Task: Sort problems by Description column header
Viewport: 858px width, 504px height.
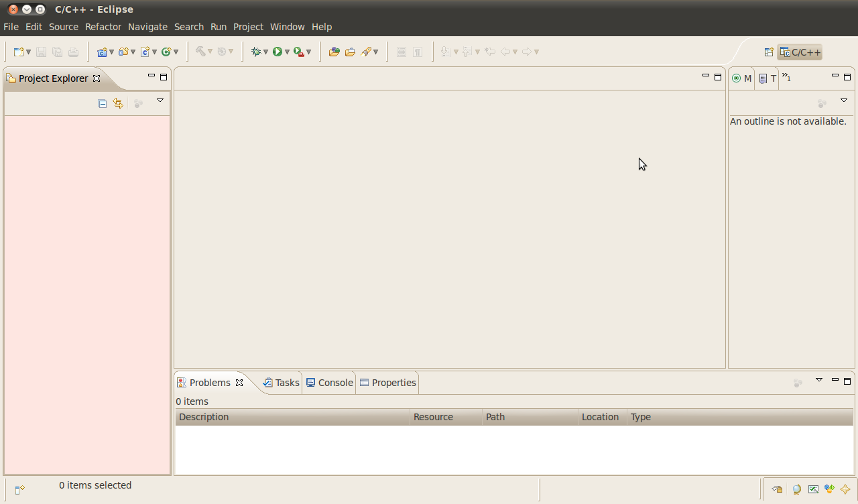Action: 292,417
